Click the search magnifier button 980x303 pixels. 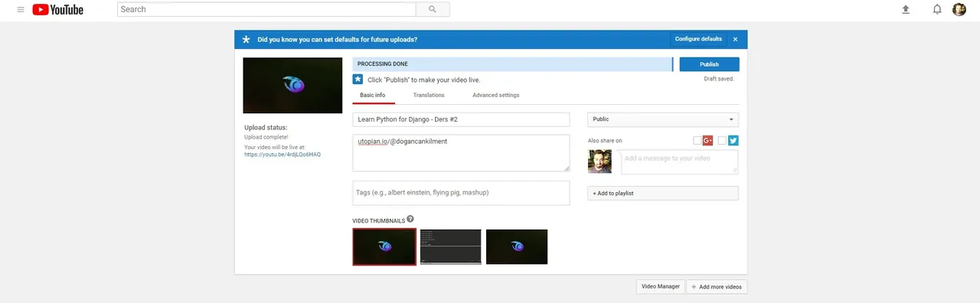coord(433,9)
